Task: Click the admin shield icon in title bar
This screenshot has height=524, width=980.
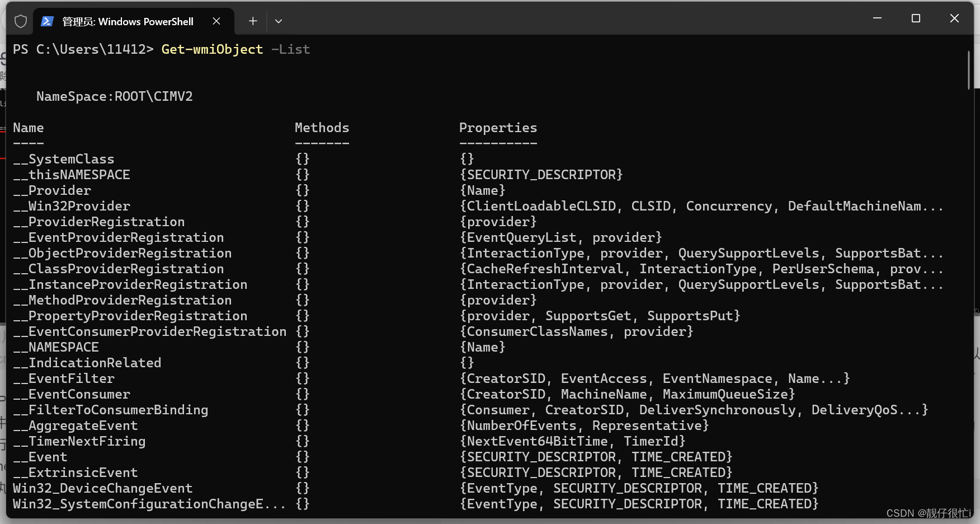Action: coord(21,21)
